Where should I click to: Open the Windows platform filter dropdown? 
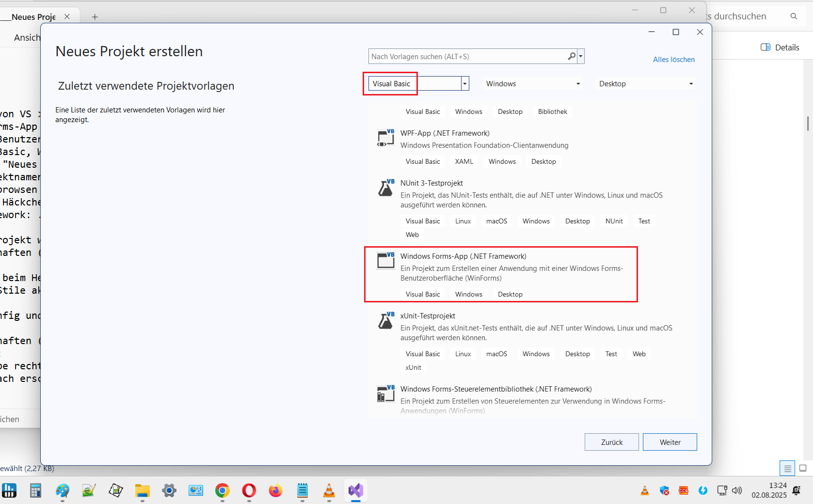pyautogui.click(x=533, y=84)
